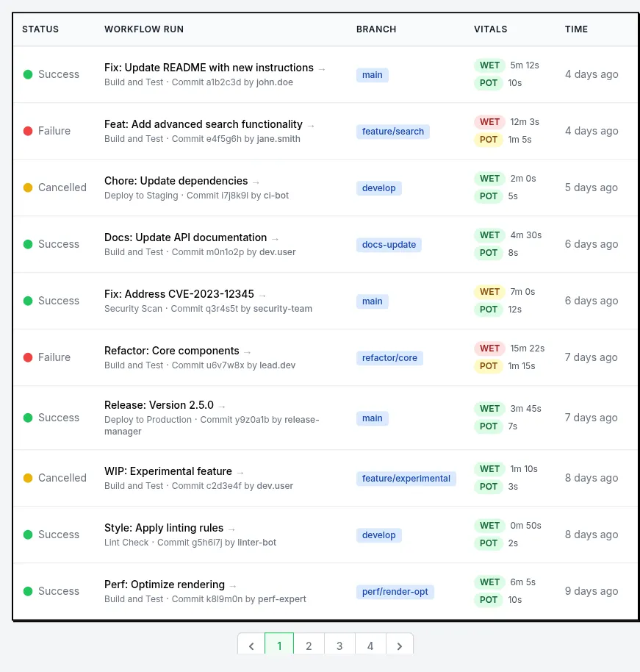The height and width of the screenshot is (672, 640).
Task: Click arrow icon beside Perf: Optimize rendering
Action: click(x=233, y=586)
